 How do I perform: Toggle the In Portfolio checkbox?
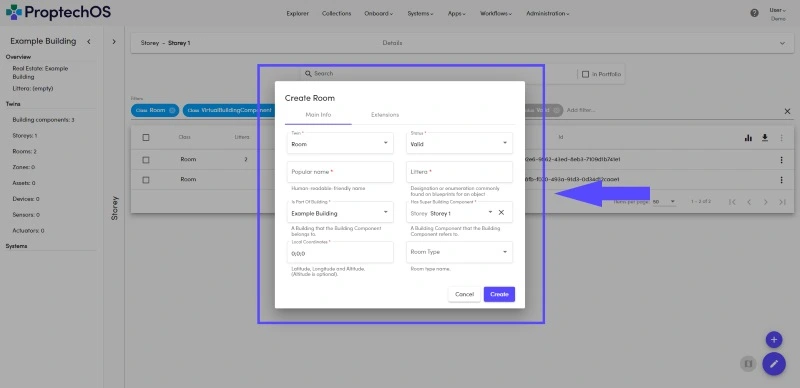(585, 74)
